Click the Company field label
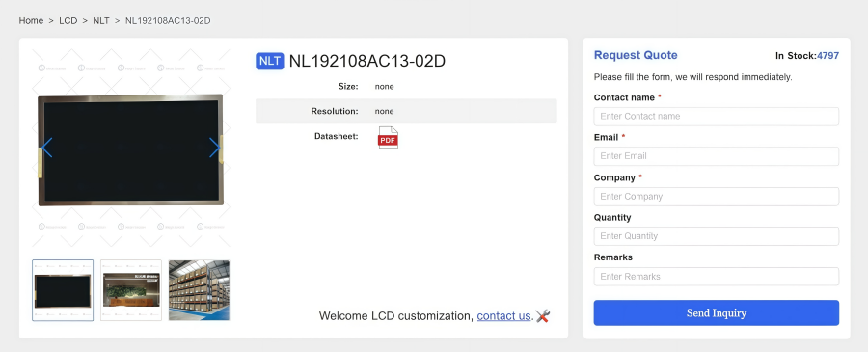Viewport: 868px width, 352px height. (614, 177)
